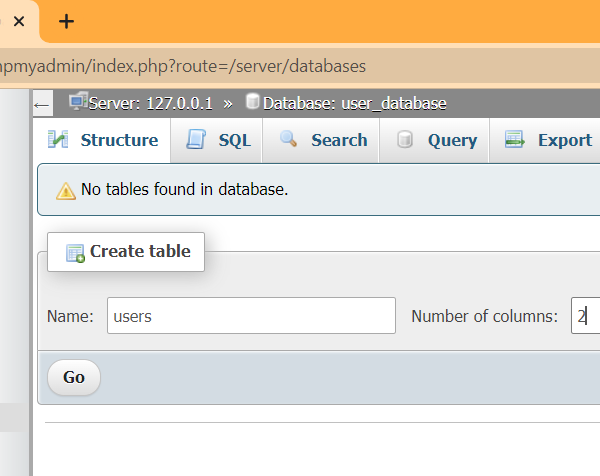Click the browser address bar URL
The image size is (600, 476).
pyautogui.click(x=183, y=66)
